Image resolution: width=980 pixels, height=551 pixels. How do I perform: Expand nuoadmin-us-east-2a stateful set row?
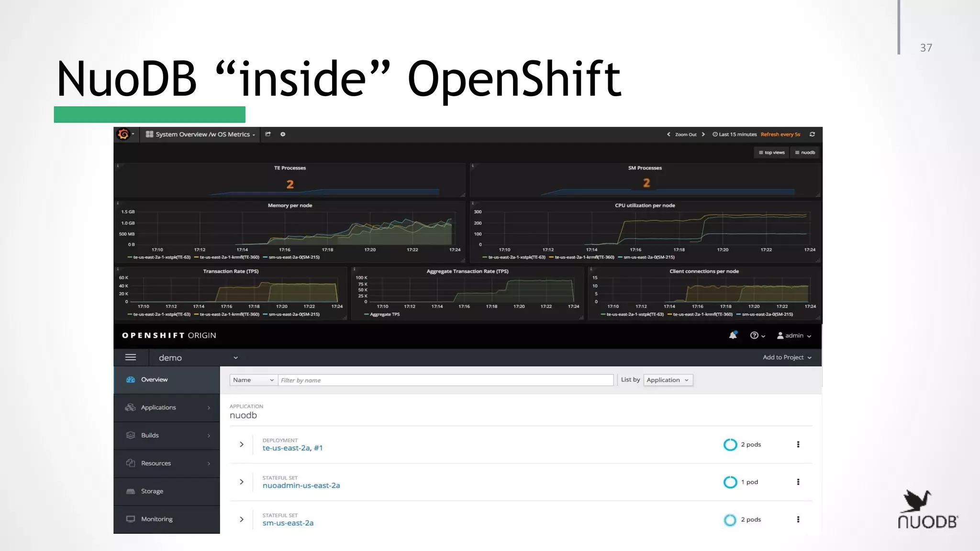click(x=242, y=482)
